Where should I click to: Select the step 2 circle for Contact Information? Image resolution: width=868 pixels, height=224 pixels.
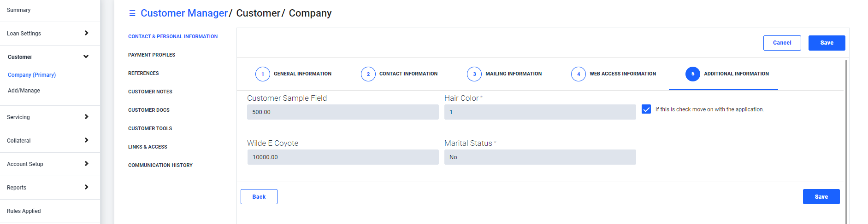click(x=368, y=74)
